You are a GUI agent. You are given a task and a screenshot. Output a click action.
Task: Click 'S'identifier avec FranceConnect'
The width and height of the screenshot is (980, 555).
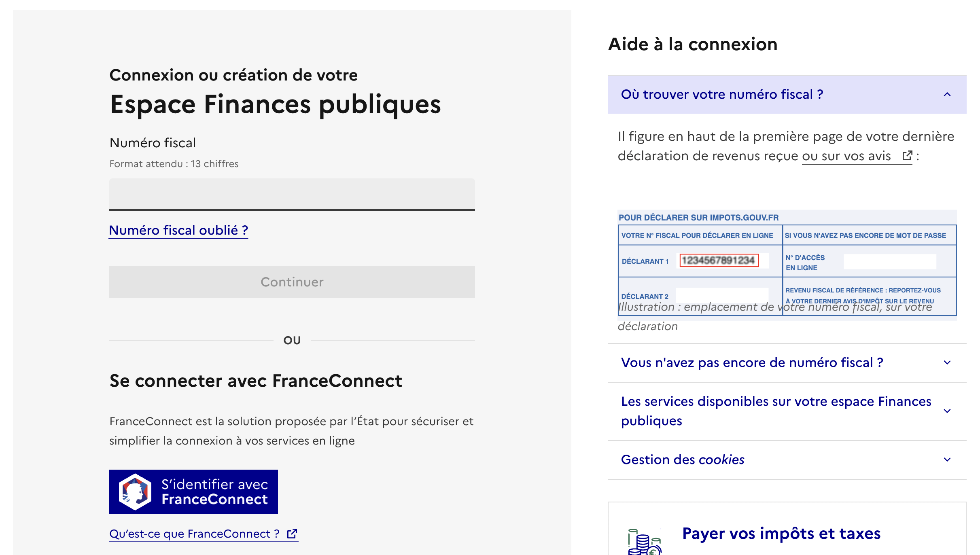click(x=193, y=491)
